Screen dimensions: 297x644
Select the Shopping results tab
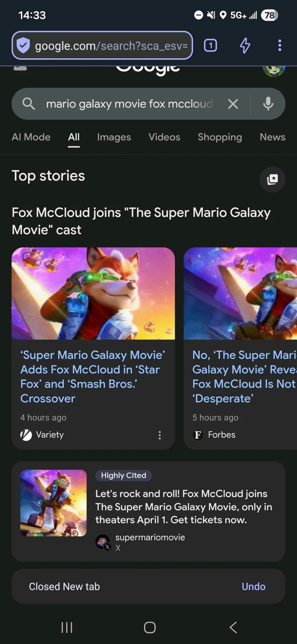(x=220, y=137)
